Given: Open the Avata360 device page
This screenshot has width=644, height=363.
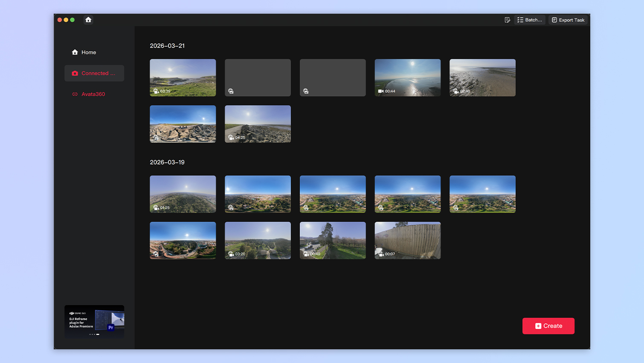Looking at the screenshot, I should click(x=93, y=94).
